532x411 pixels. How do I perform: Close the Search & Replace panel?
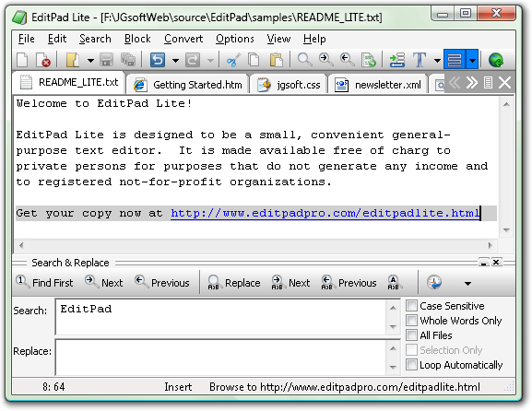click(x=496, y=262)
